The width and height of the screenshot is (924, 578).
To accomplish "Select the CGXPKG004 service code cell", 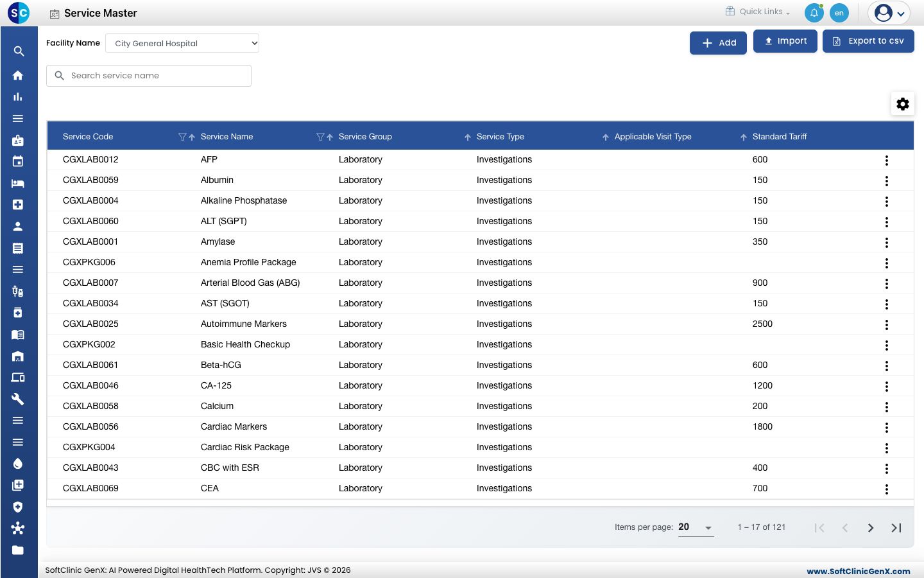I will point(89,447).
